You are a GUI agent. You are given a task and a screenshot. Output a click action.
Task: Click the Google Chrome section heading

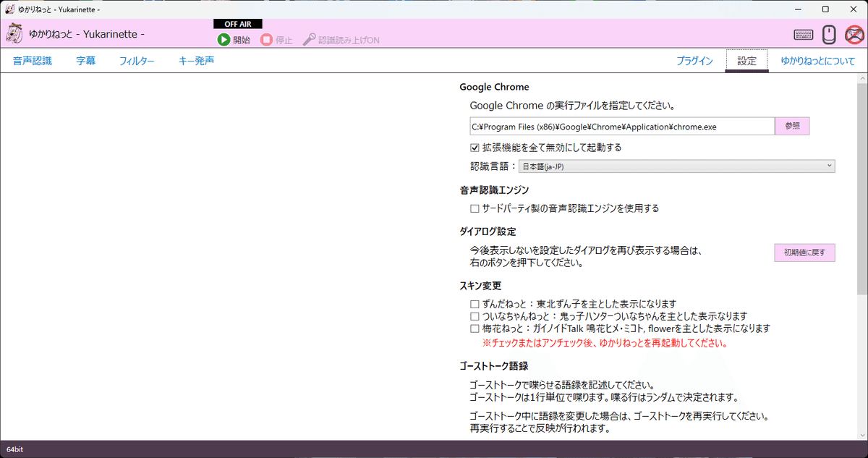[x=494, y=87]
